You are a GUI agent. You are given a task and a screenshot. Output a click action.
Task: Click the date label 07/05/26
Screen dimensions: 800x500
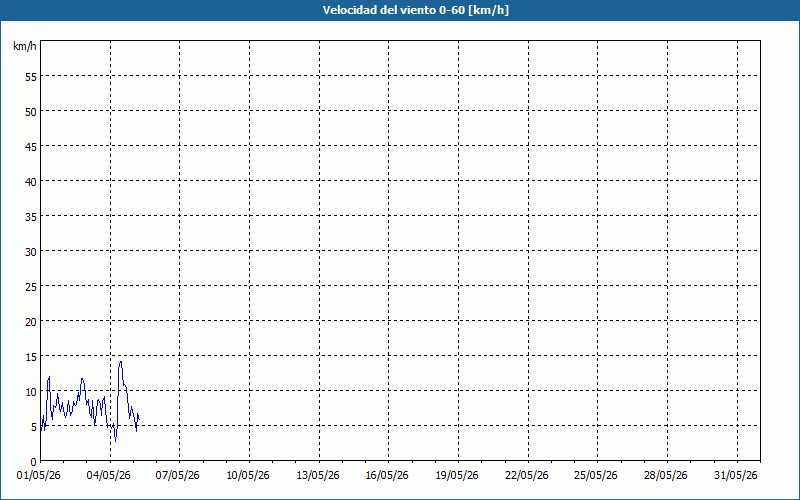pyautogui.click(x=178, y=476)
